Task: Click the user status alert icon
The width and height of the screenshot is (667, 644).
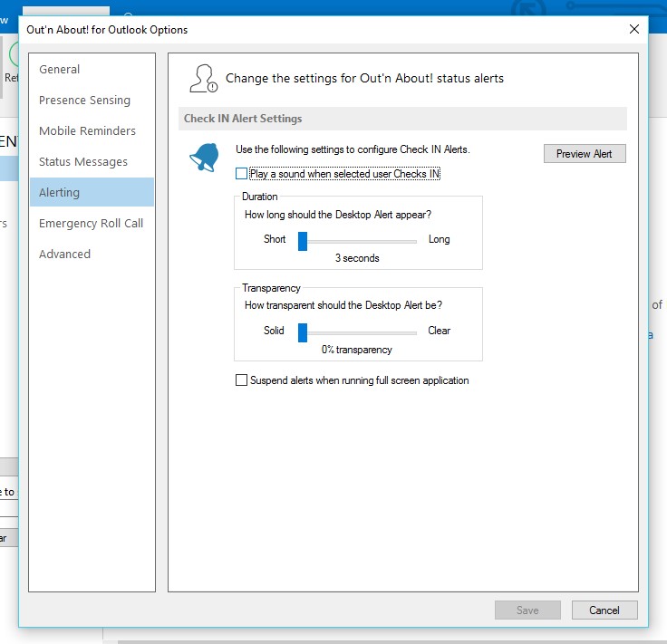Action: [203, 78]
